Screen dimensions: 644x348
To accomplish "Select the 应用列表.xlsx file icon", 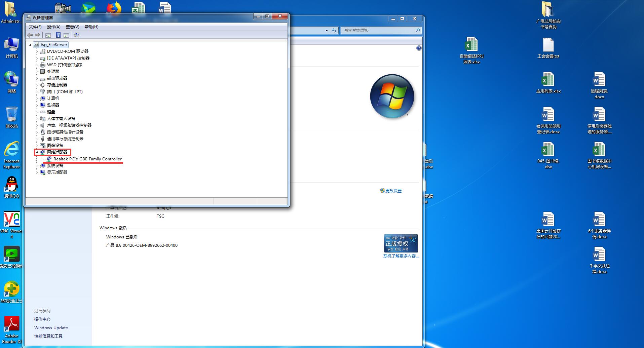I will tap(548, 83).
